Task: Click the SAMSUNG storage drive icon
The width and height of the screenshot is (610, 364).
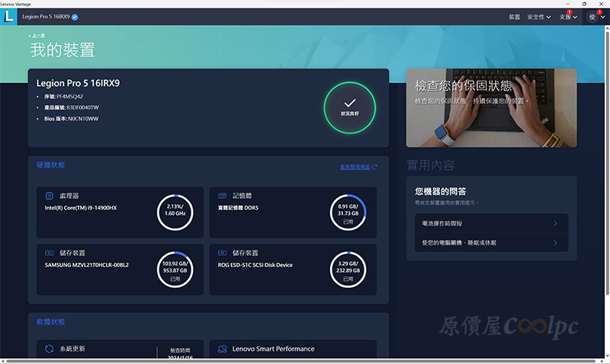Action: [x=50, y=254]
